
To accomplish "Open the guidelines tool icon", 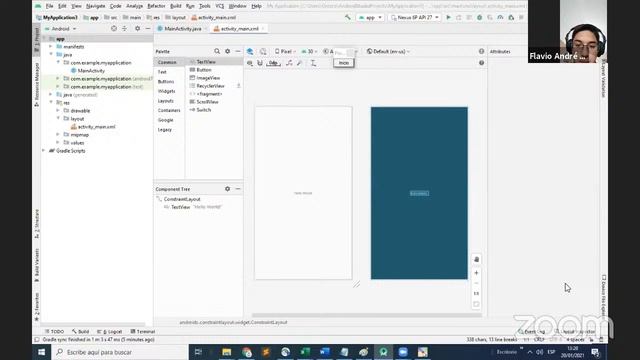I will (313, 63).
